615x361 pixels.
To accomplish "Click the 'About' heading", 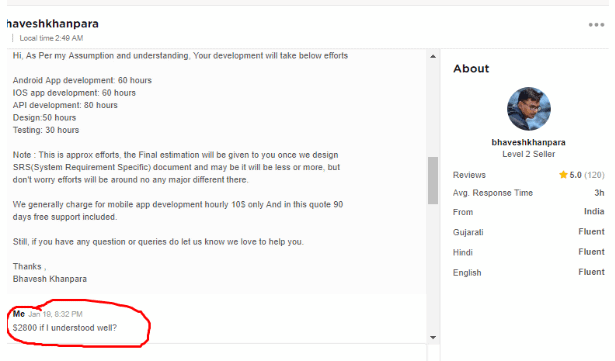I will coord(471,69).
